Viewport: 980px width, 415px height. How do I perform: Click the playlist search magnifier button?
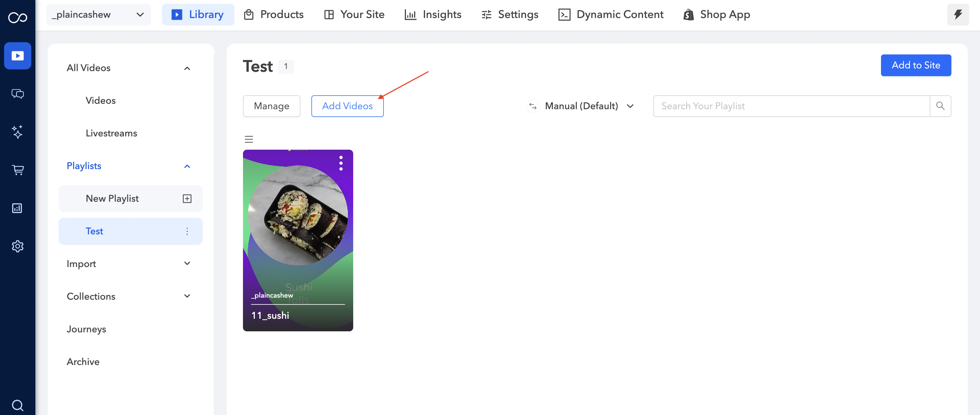coord(940,106)
